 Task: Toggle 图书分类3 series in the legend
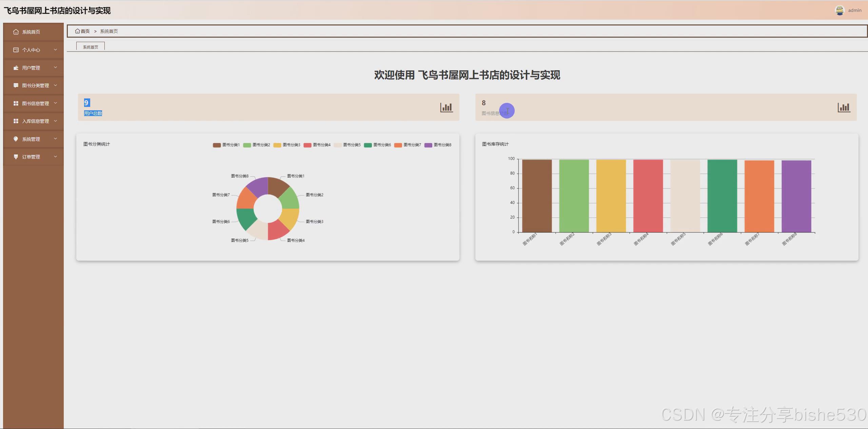(287, 145)
